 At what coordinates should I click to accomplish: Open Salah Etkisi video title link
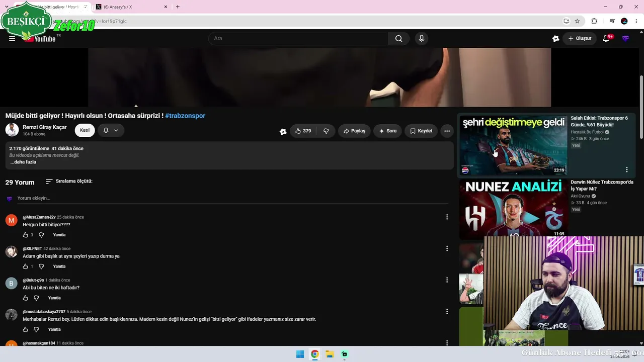(x=599, y=121)
